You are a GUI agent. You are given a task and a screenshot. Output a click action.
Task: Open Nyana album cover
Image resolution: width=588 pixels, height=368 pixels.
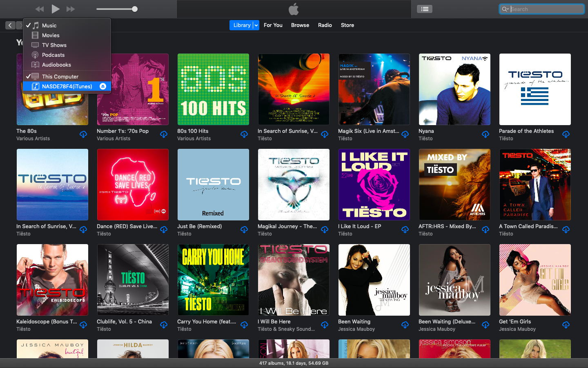pos(454,89)
